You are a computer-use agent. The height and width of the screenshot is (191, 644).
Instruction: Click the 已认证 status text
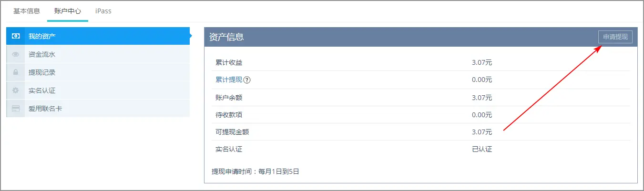[482, 149]
